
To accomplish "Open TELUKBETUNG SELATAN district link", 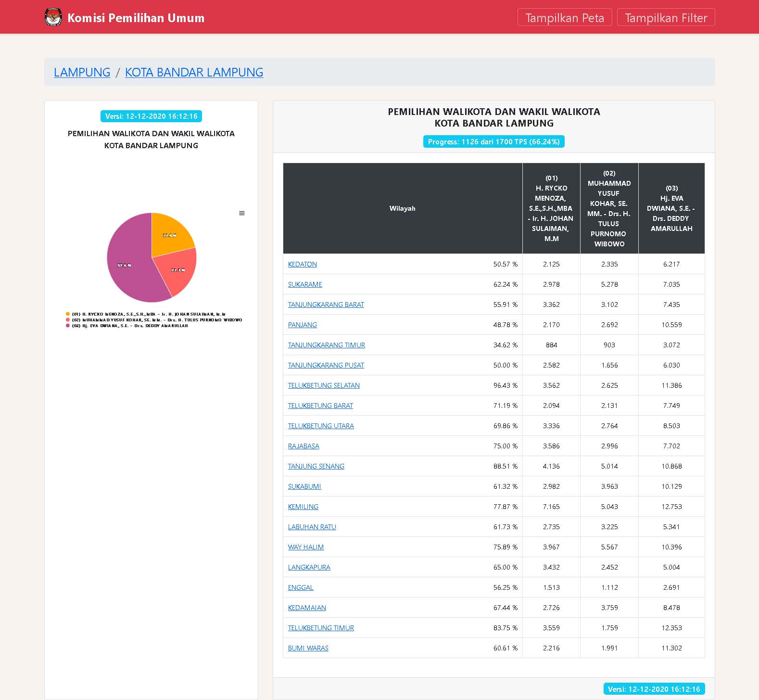I will [x=324, y=385].
